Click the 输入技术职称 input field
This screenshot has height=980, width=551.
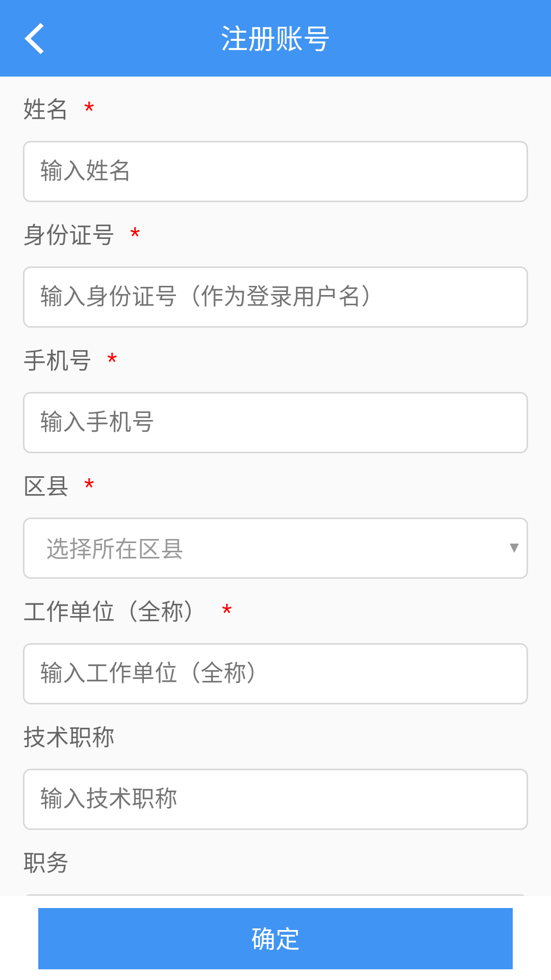coord(275,799)
